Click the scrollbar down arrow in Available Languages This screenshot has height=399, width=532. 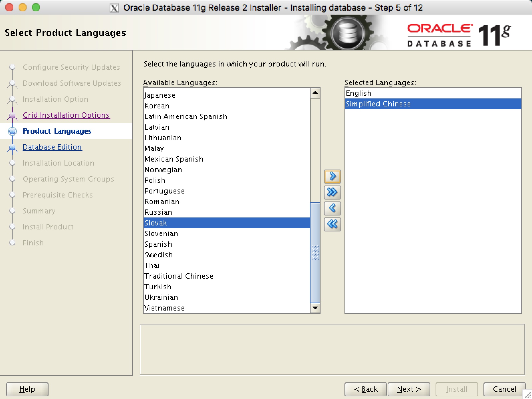[x=315, y=308]
